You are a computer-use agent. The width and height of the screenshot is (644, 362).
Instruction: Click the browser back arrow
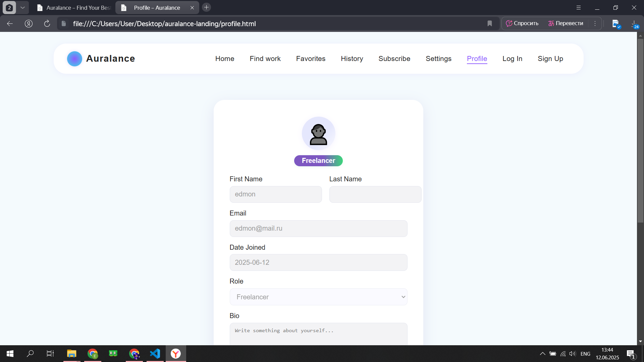(10, 23)
